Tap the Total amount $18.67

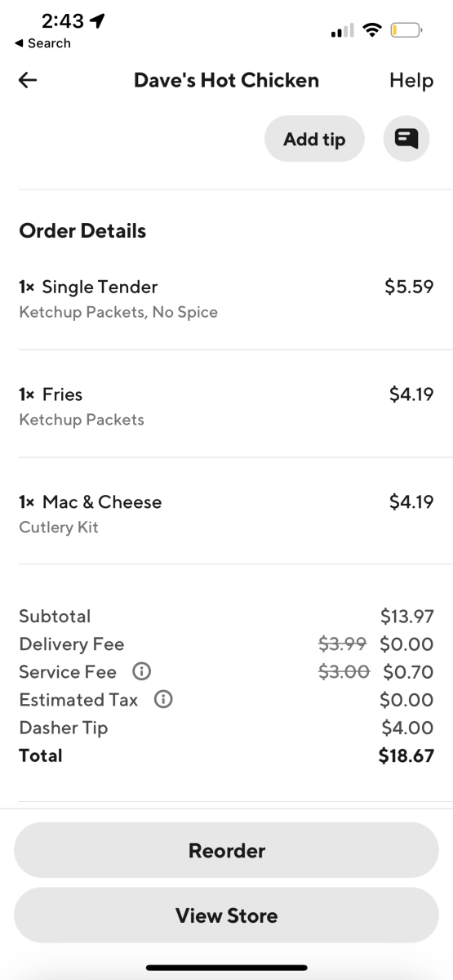point(406,755)
